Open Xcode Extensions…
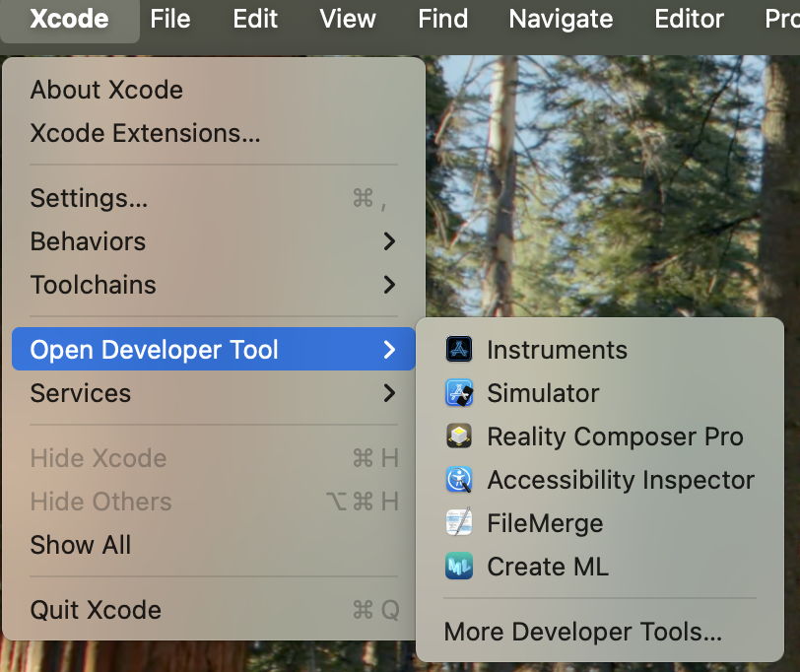Viewport: 800px width, 672px height. click(213, 133)
